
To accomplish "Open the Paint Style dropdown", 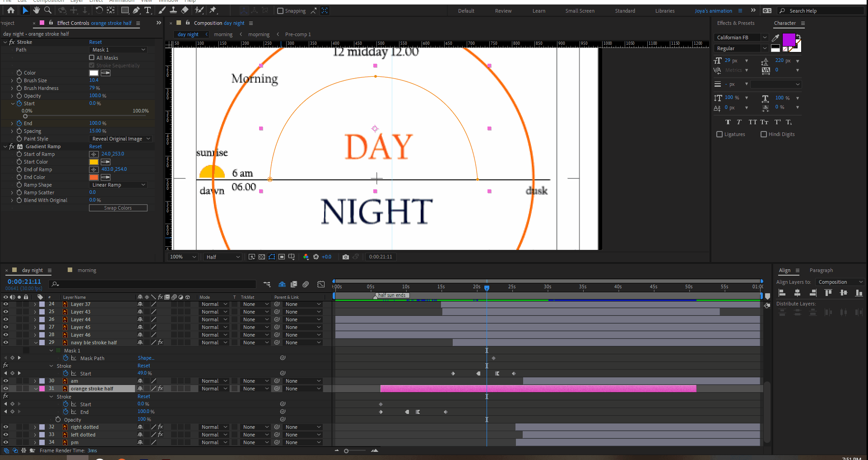I will 120,139.
